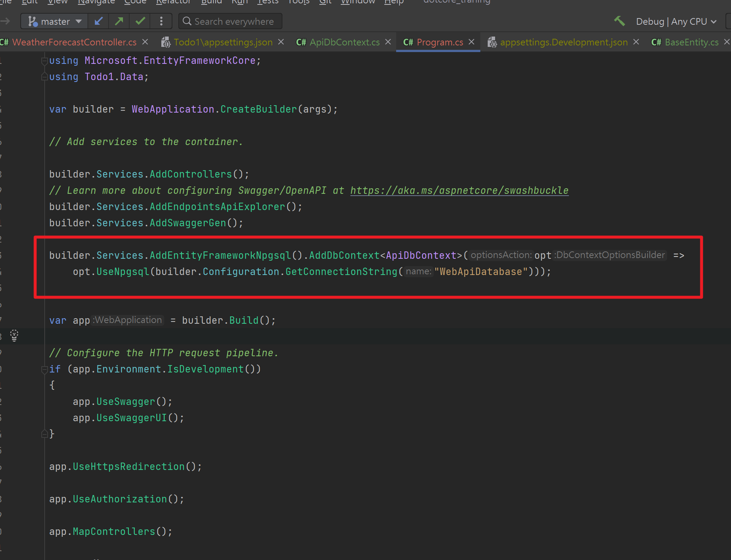Click the AddDbContext method name

[x=344, y=255]
